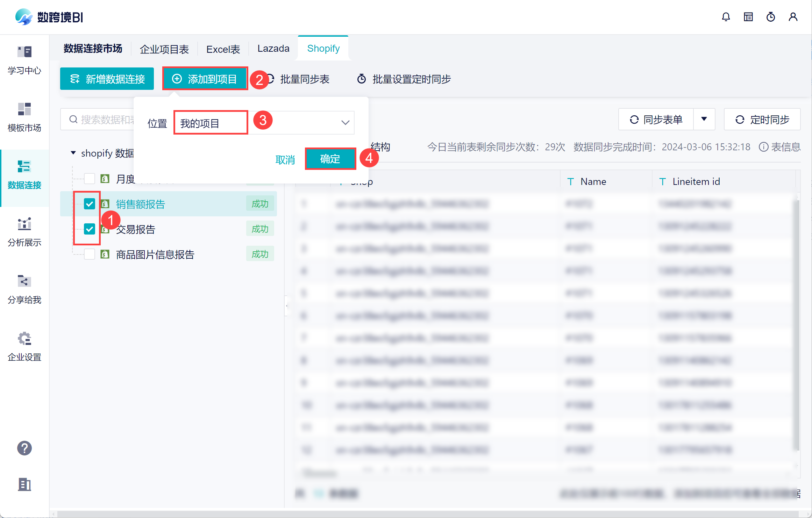Open the user profile icon
812x518 pixels.
793,17
